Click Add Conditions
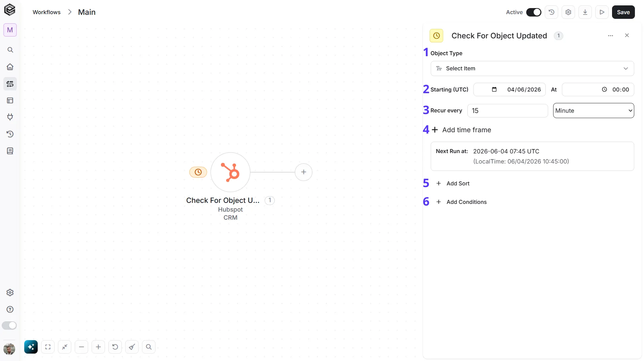This screenshot has width=644, height=361. click(461, 202)
